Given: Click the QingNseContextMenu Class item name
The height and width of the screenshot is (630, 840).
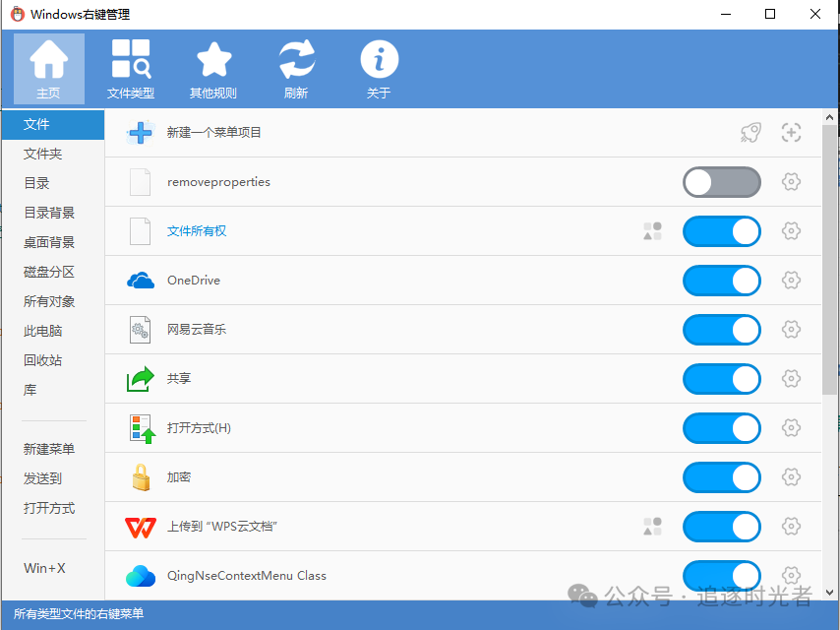Looking at the screenshot, I should 247,575.
